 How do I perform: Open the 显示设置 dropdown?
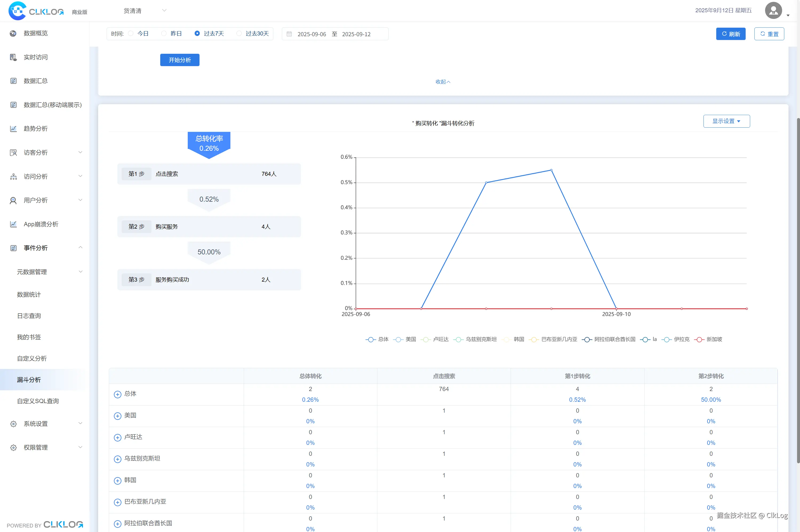pos(726,121)
